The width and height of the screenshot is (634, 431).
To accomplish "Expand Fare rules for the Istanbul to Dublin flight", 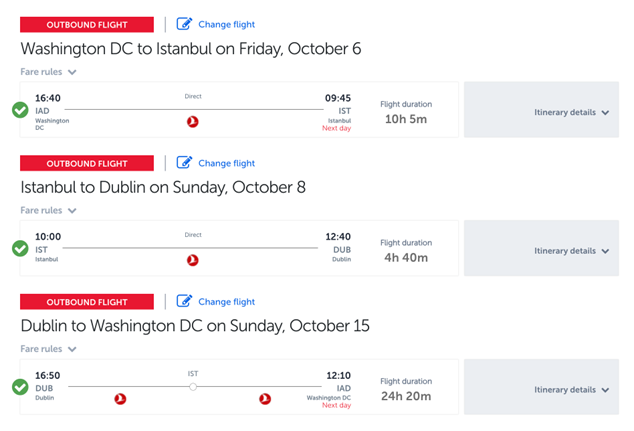I will pos(48,211).
